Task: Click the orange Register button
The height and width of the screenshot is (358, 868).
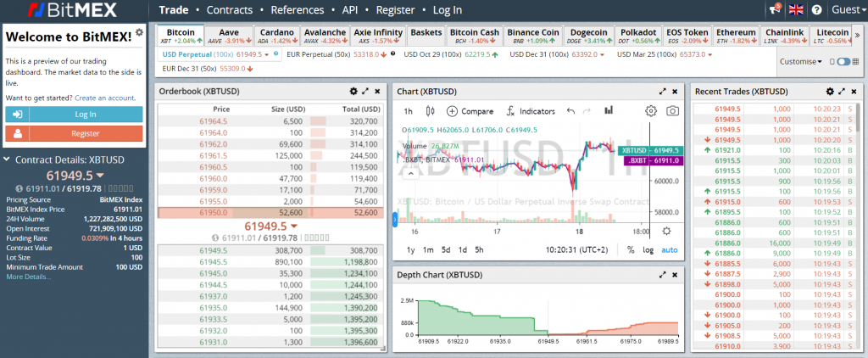Action: point(75,133)
